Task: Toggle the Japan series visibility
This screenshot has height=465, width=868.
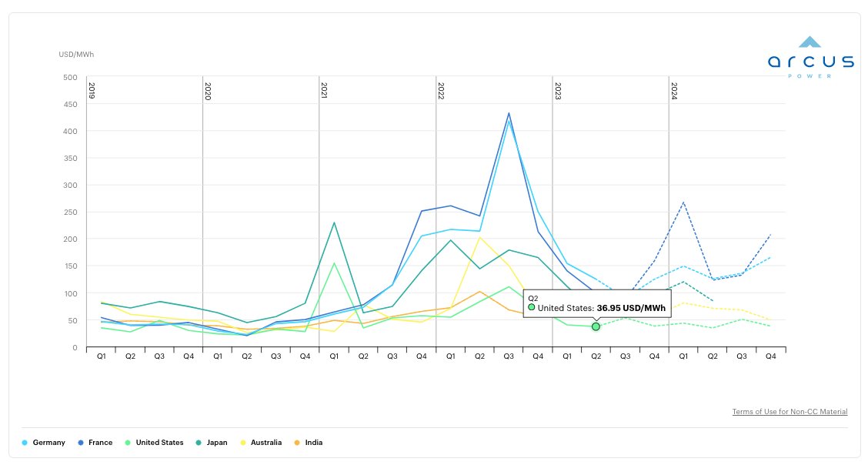Action: [215, 443]
